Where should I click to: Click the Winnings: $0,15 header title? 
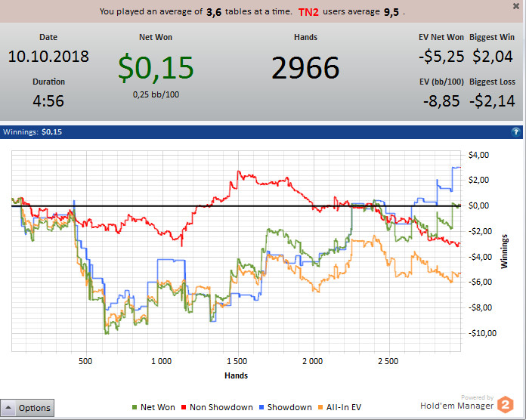32,132
